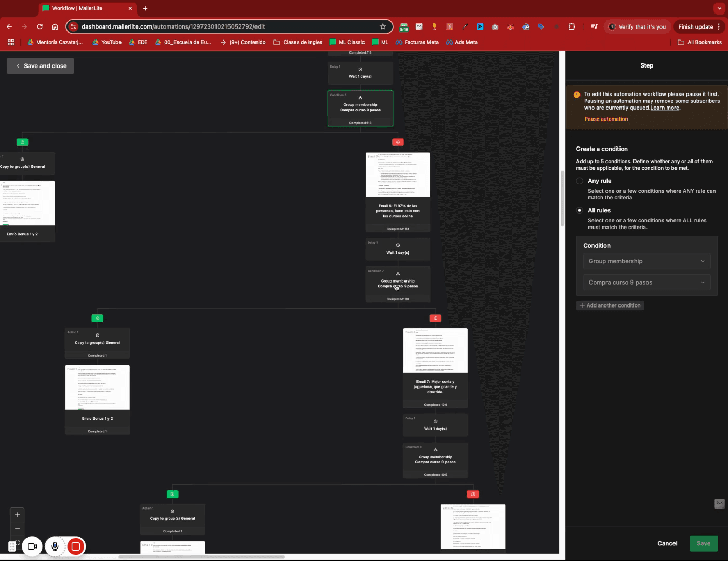Open a new browser tab
This screenshot has height=561, width=728.
[x=145, y=8]
